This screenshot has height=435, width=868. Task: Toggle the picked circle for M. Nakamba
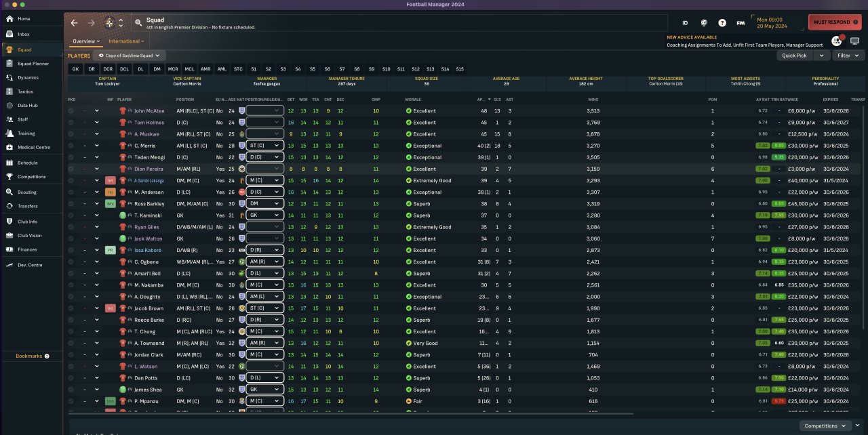(71, 285)
